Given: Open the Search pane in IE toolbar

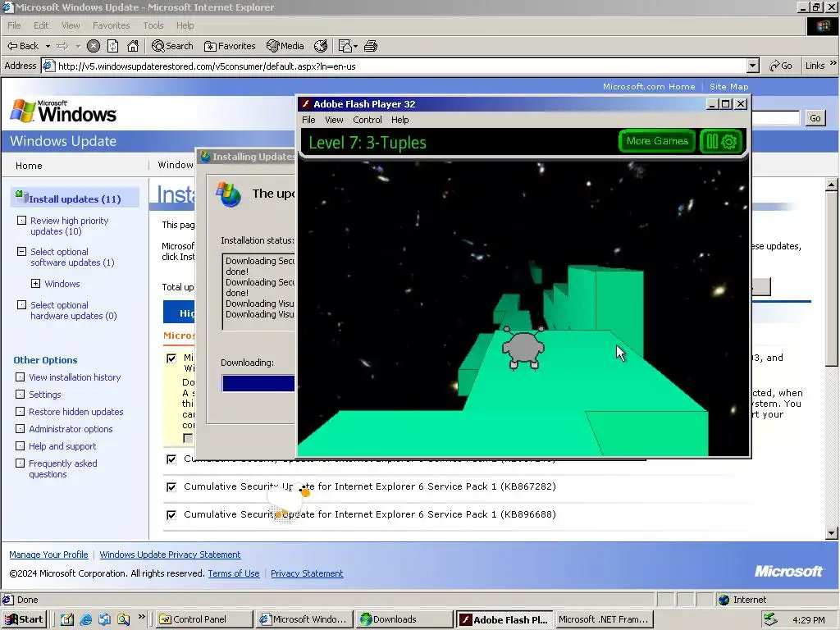Looking at the screenshot, I should click(x=172, y=46).
